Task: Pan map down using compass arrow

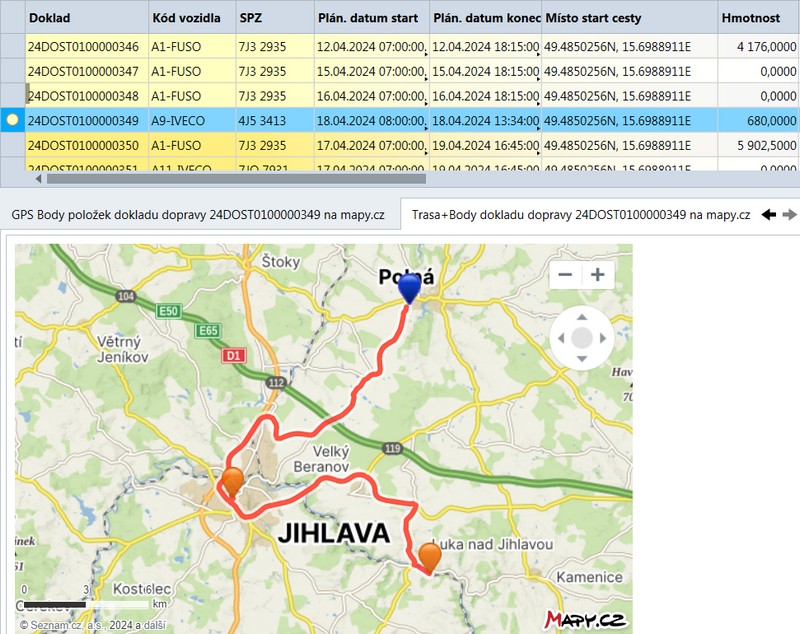Action: point(582,359)
